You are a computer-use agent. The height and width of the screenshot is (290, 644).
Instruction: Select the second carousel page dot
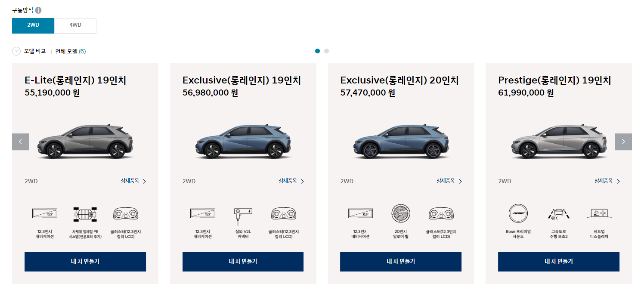[326, 51]
